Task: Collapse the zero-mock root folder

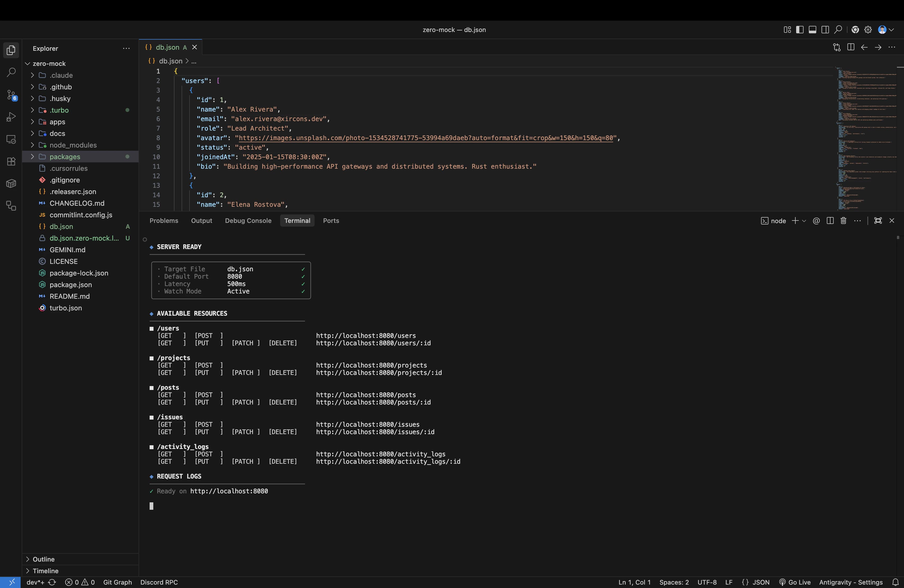Action: (80, 63)
